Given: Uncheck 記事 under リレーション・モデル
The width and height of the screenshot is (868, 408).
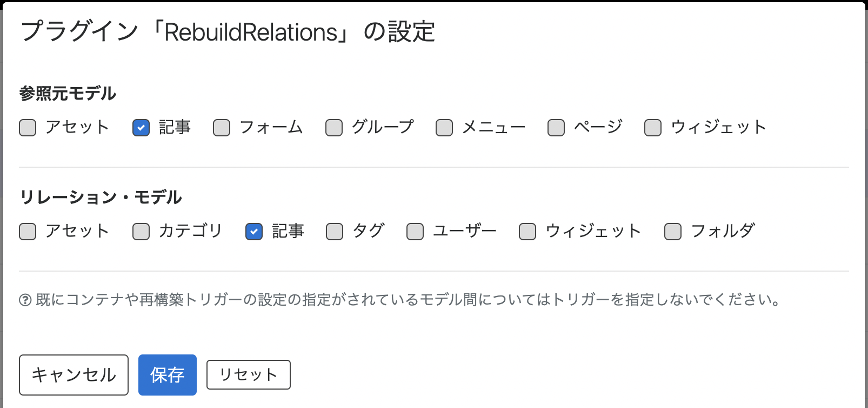Looking at the screenshot, I should (x=253, y=231).
